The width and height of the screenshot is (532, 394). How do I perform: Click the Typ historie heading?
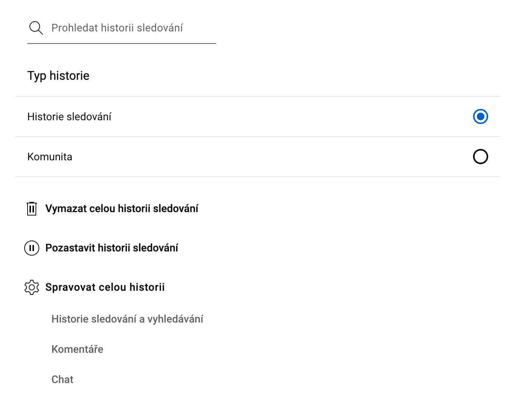point(58,76)
